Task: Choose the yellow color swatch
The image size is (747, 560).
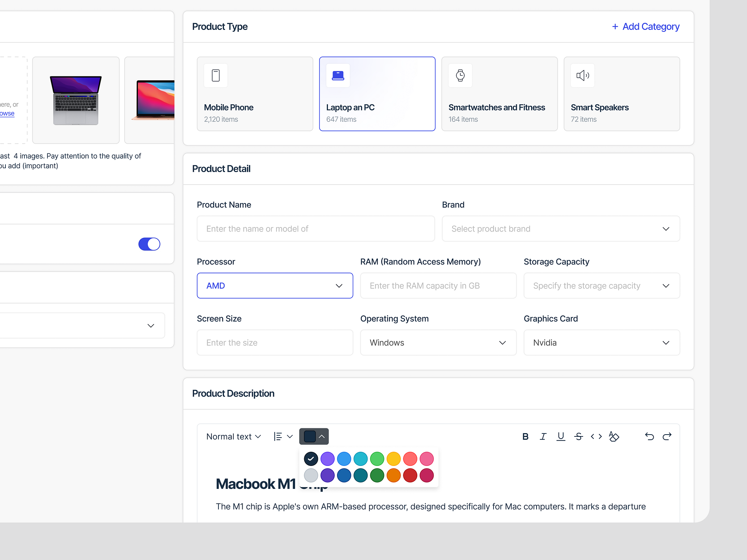Action: tap(394, 459)
